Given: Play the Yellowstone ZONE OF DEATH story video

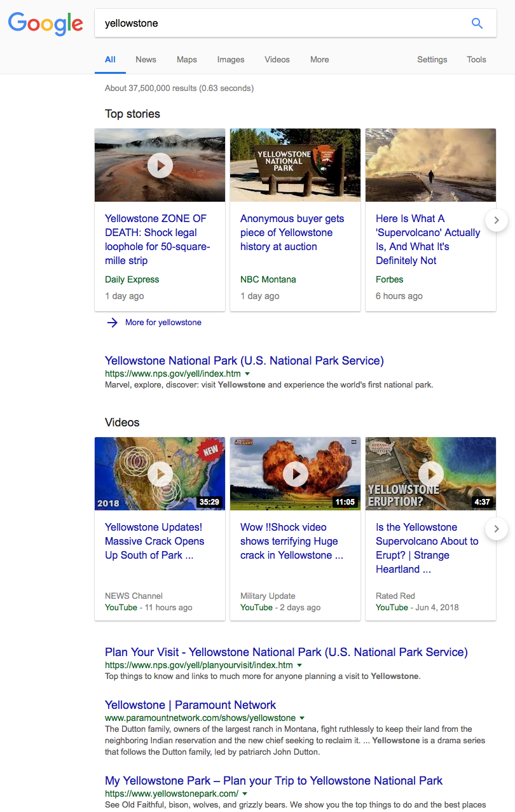Looking at the screenshot, I should coord(160,165).
